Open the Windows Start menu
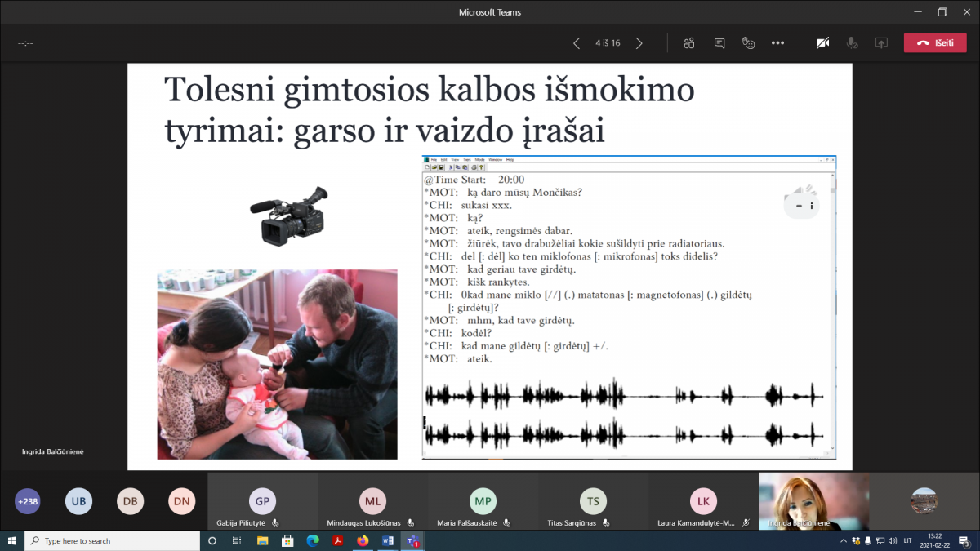The width and height of the screenshot is (980, 551). click(12, 540)
